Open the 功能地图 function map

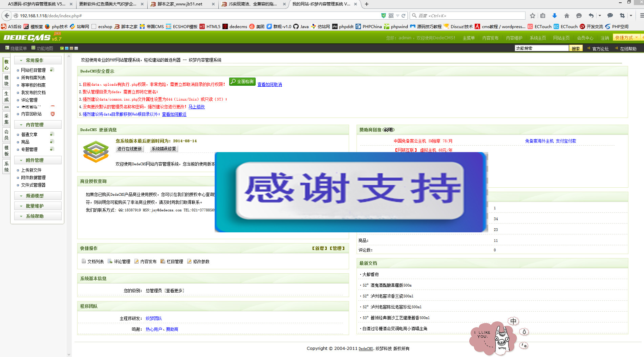click(x=42, y=48)
